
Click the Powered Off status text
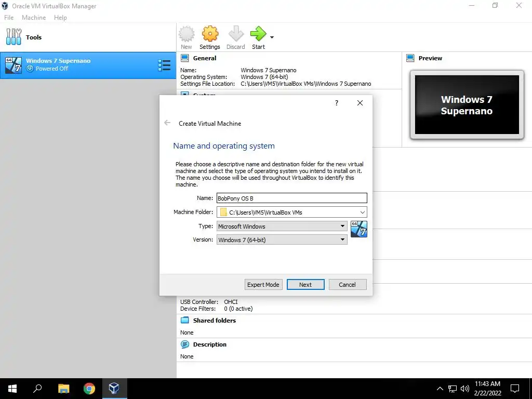tap(52, 69)
